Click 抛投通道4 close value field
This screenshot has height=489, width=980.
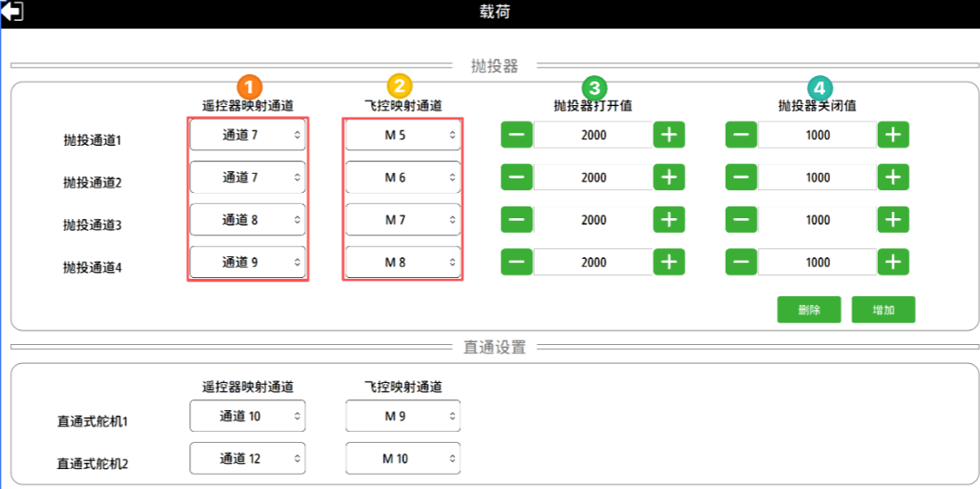coord(817,263)
